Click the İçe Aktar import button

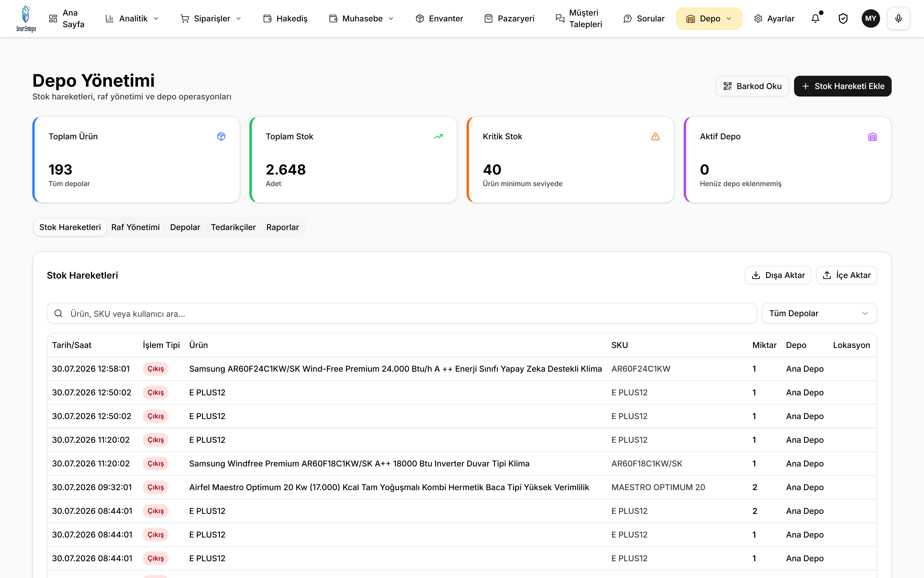[847, 275]
